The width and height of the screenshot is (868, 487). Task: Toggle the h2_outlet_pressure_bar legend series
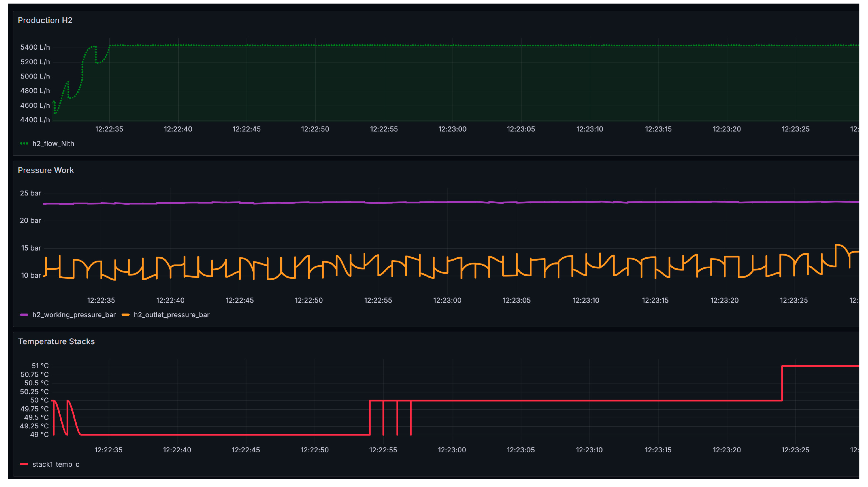tap(172, 315)
